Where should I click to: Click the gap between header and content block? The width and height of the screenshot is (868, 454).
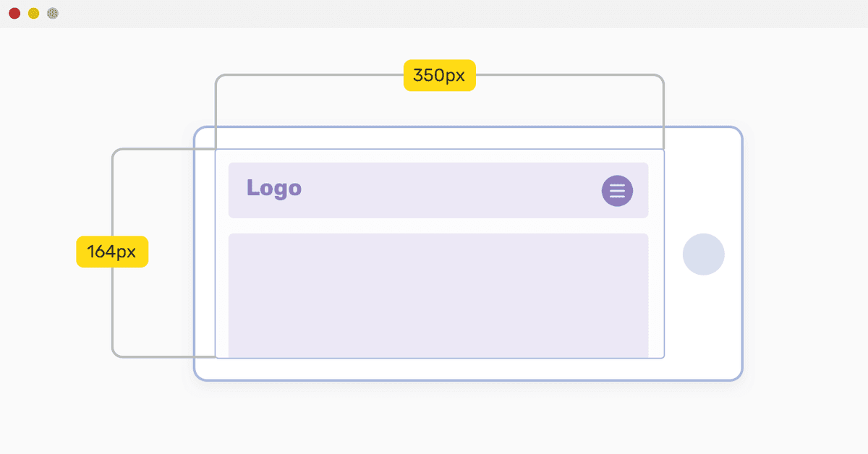coord(438,226)
